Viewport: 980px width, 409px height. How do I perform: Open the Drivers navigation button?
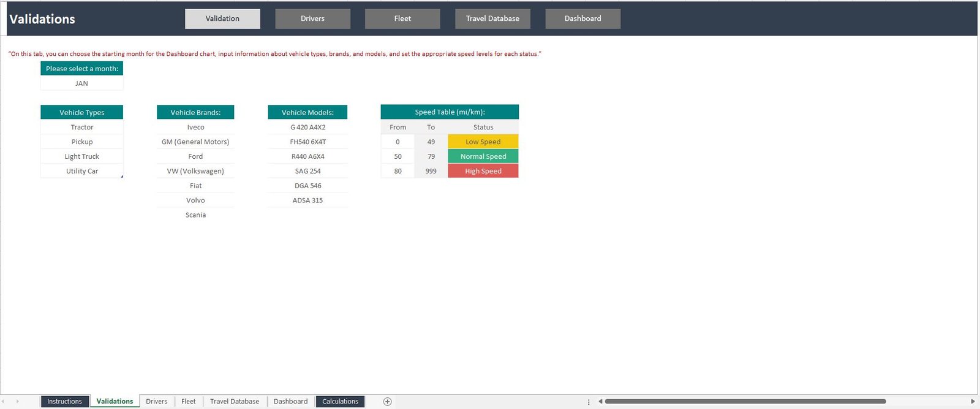click(x=312, y=18)
